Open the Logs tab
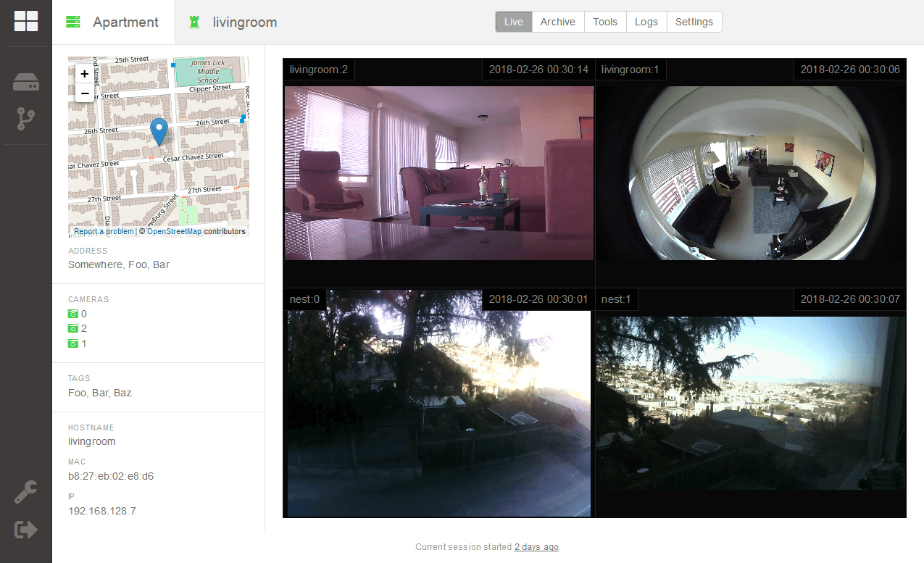 coord(646,22)
